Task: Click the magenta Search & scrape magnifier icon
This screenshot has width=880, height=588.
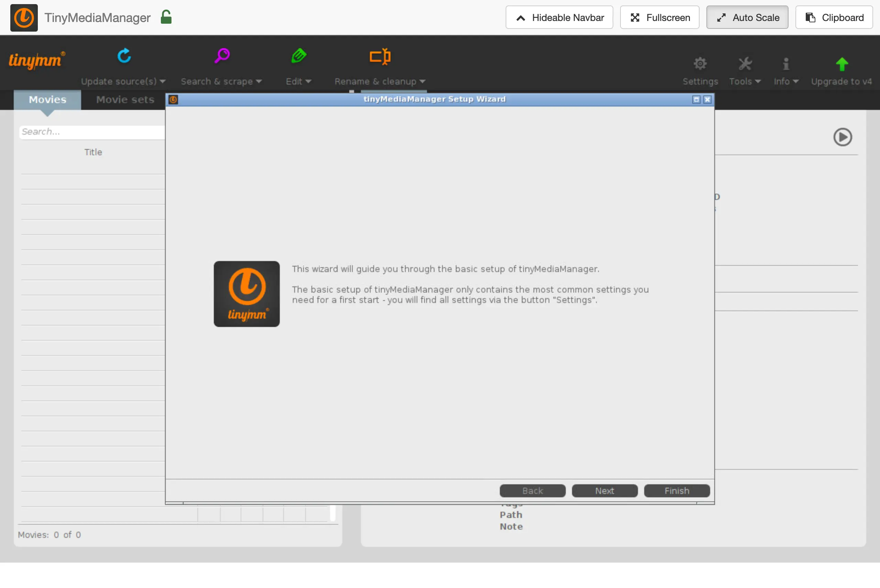Action: 222,56
